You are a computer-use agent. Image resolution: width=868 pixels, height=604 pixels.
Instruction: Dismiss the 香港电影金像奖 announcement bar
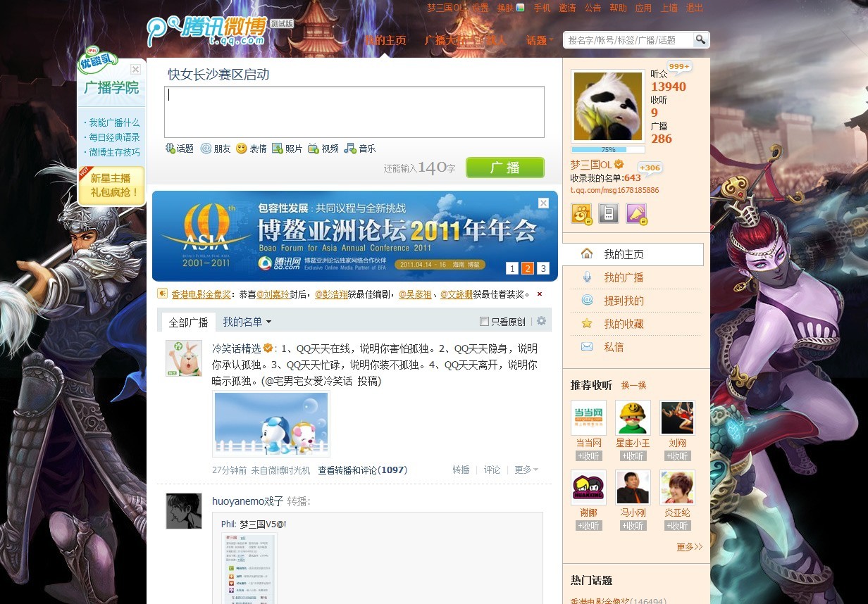pos(540,294)
